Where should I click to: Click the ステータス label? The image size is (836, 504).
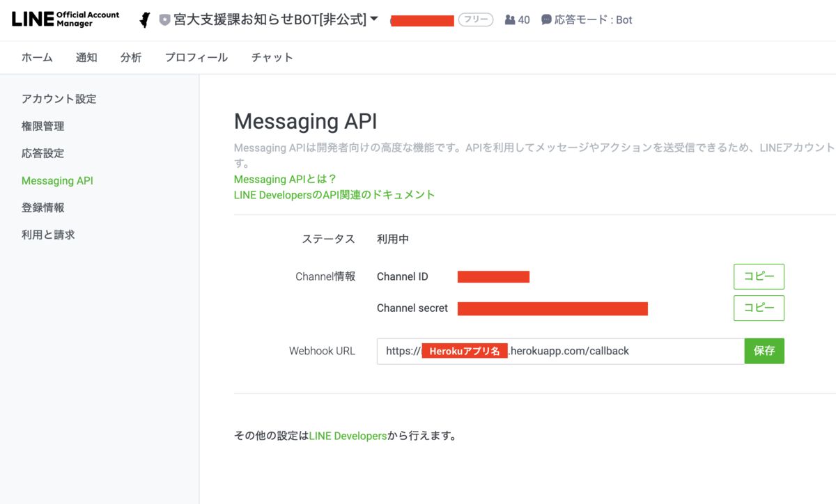pos(329,239)
